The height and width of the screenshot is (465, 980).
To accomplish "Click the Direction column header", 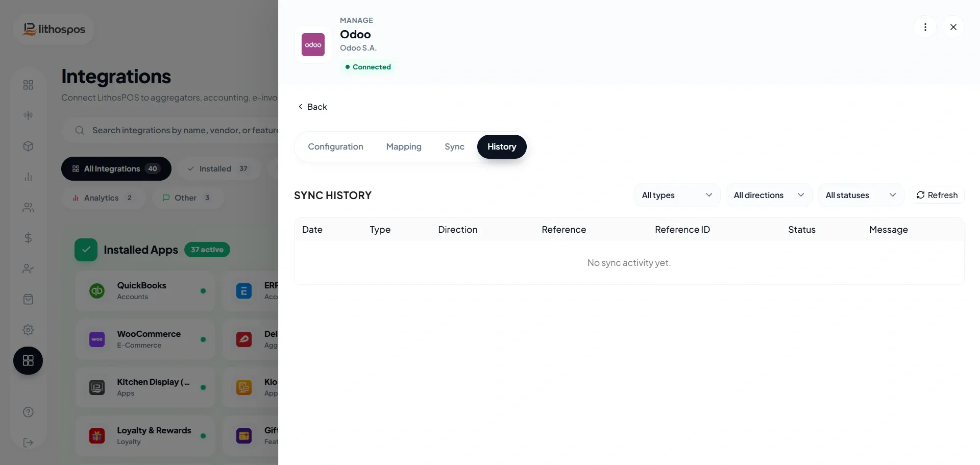I will tap(458, 230).
